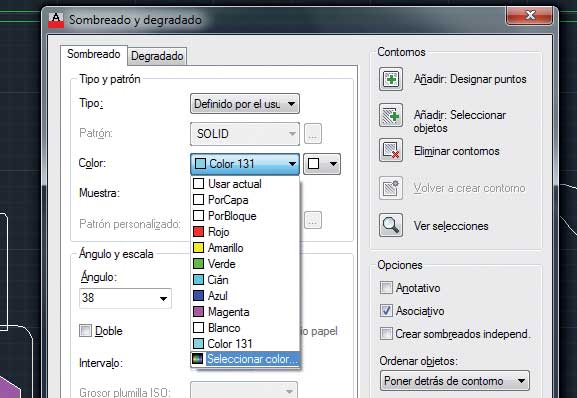Click the Añadir: Designar puntos icon

click(x=391, y=79)
